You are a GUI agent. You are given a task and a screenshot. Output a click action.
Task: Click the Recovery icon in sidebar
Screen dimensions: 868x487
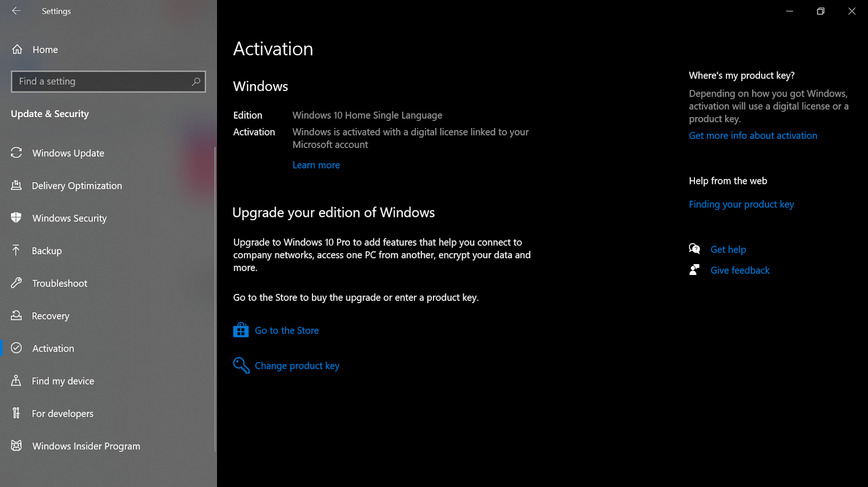point(16,315)
